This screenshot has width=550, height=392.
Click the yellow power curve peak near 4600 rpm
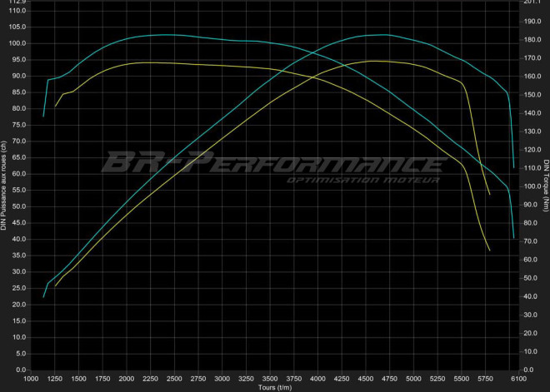(372, 61)
